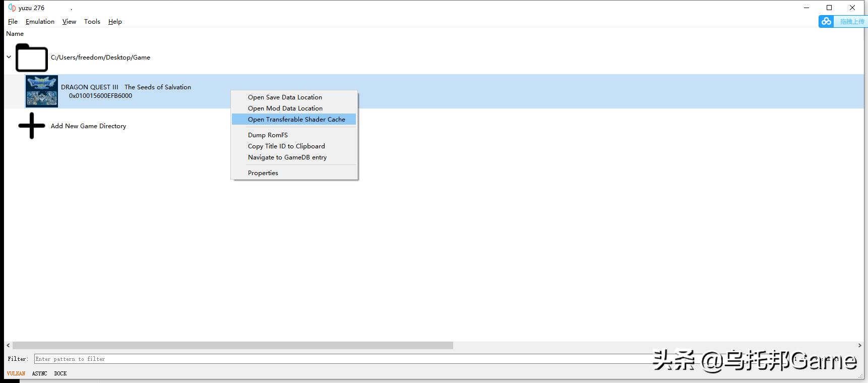Click the Add New Game Directory plus icon
The height and width of the screenshot is (383, 868).
tap(32, 126)
